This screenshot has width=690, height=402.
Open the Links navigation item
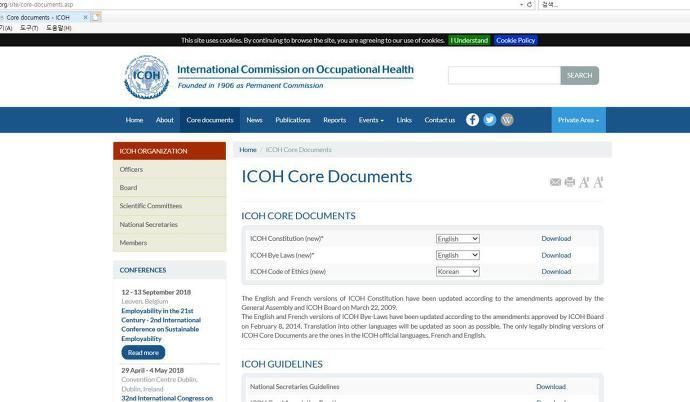[x=404, y=120]
